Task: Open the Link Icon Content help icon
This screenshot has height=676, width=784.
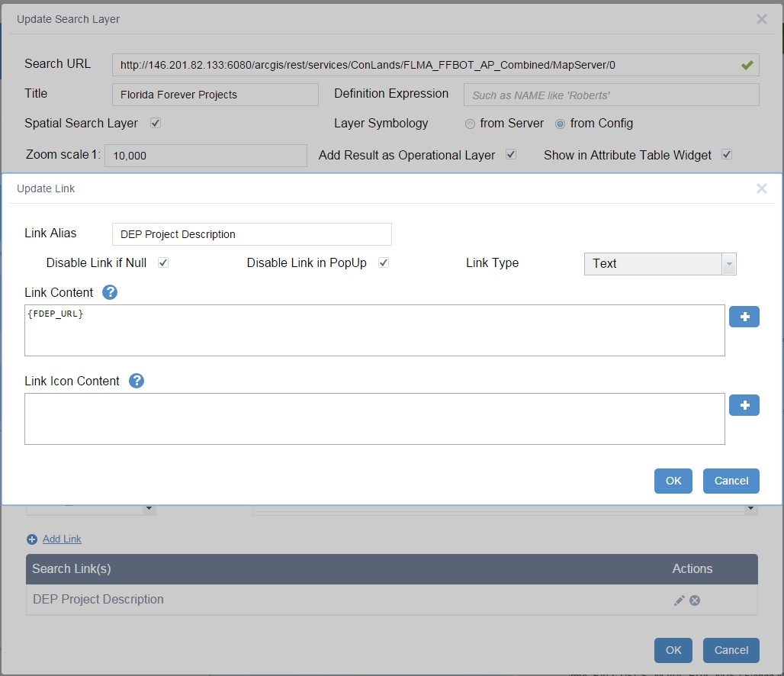Action: [136, 381]
